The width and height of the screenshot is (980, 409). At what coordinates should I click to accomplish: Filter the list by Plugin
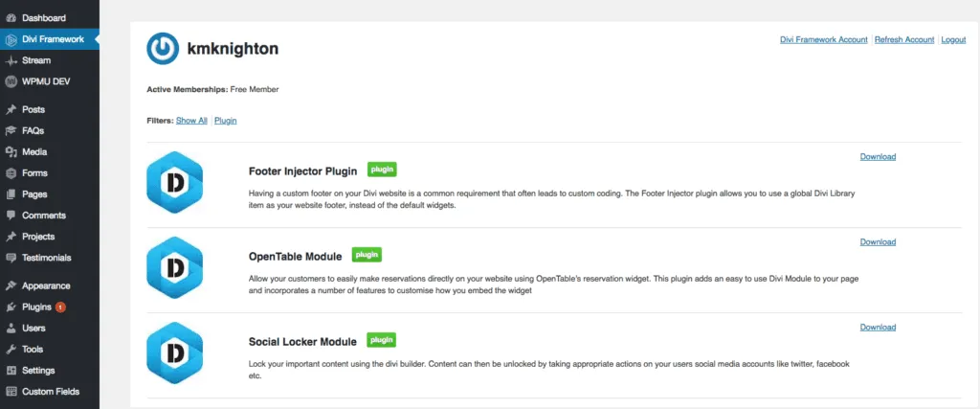pyautogui.click(x=226, y=121)
